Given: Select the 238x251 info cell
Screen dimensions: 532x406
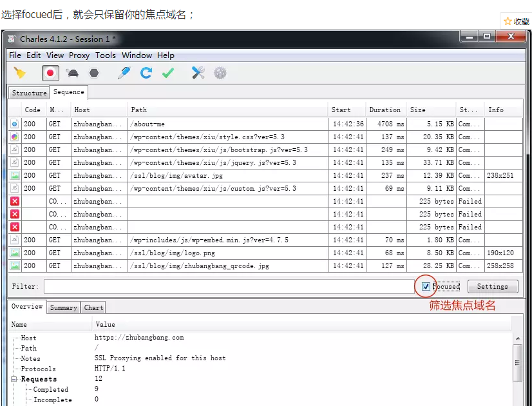Looking at the screenshot, I should point(504,175).
